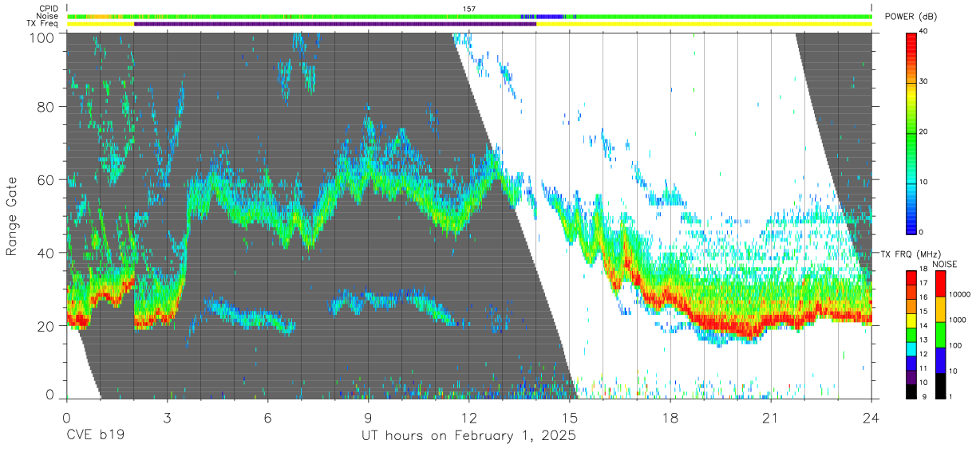Image resolution: width=980 pixels, height=452 pixels.
Task: Click the 60 label on Range Gate axis
Action: point(45,180)
